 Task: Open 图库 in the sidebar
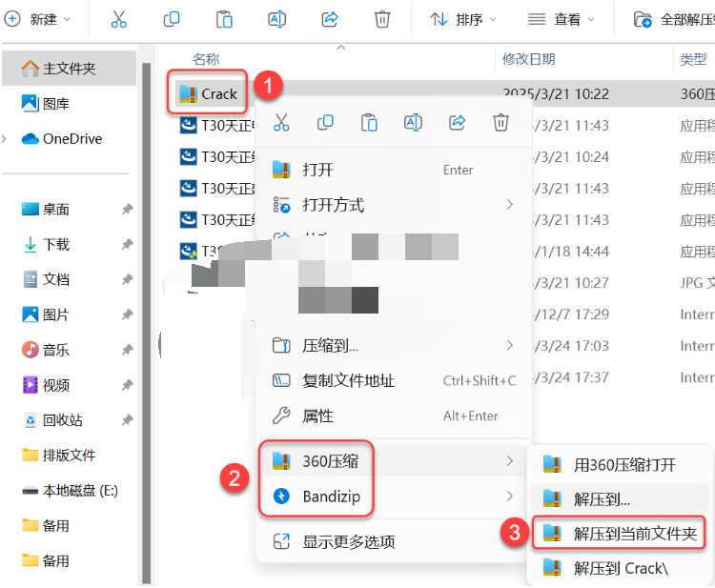(x=46, y=104)
